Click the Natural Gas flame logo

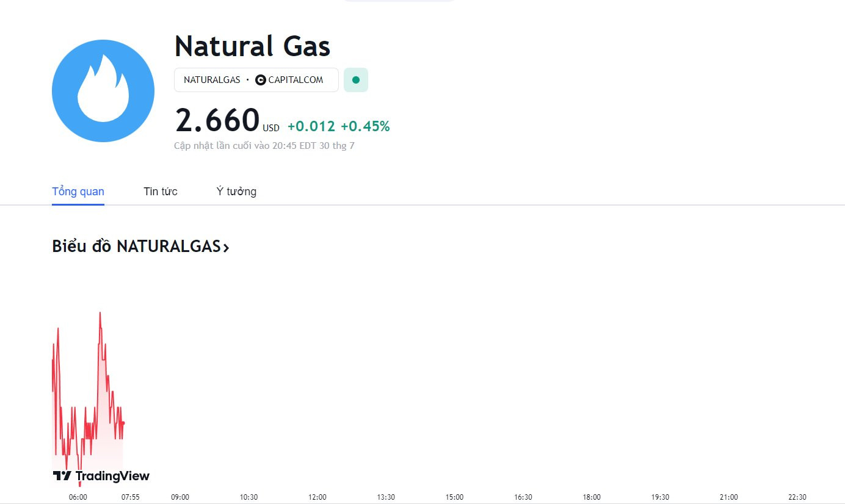pos(103,91)
